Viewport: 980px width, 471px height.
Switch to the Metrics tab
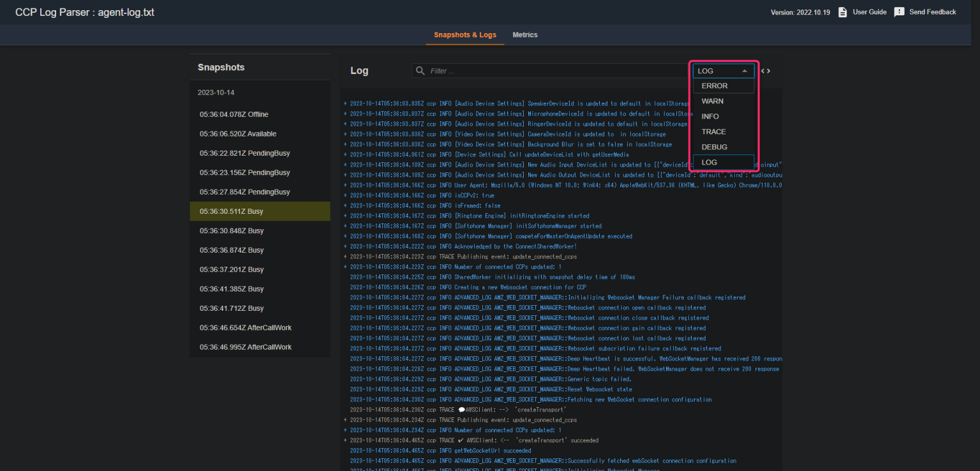pyautogui.click(x=524, y=35)
